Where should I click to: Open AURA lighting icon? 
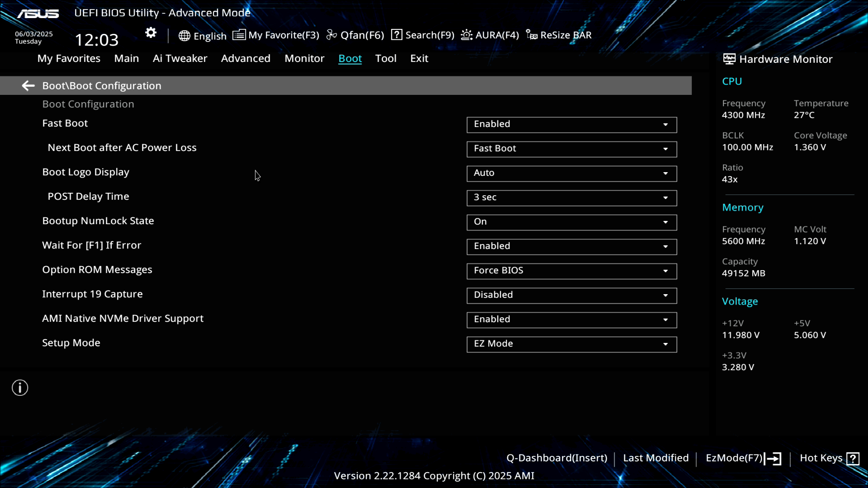(466, 35)
